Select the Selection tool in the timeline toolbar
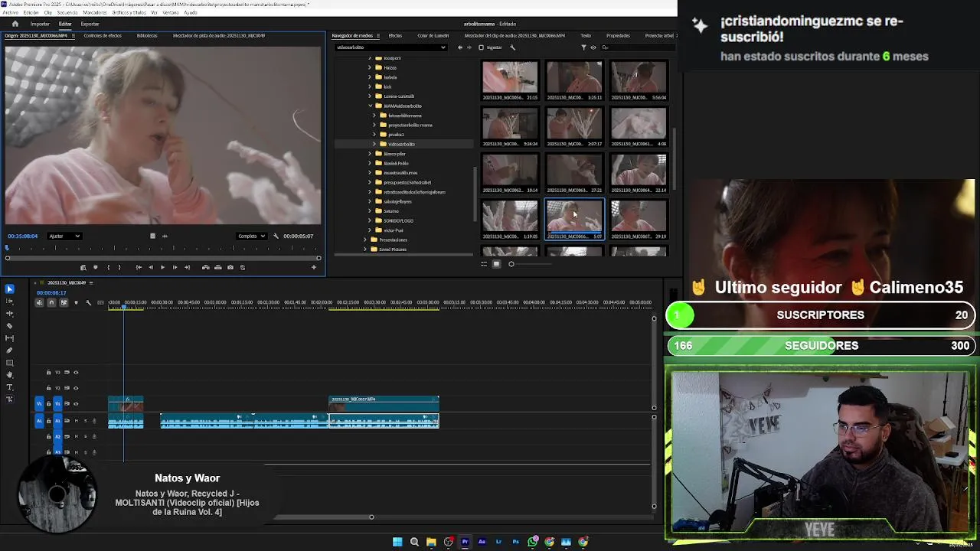This screenshot has width=980, height=551. tap(9, 289)
